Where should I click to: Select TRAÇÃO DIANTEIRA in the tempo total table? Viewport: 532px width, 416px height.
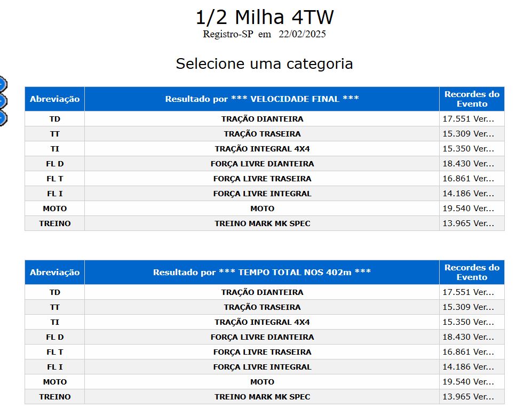262,292
